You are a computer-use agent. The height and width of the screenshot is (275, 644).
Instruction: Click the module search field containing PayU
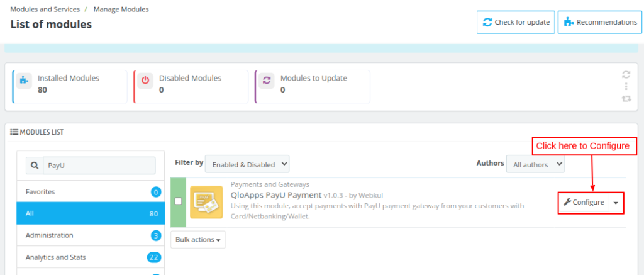99,166
